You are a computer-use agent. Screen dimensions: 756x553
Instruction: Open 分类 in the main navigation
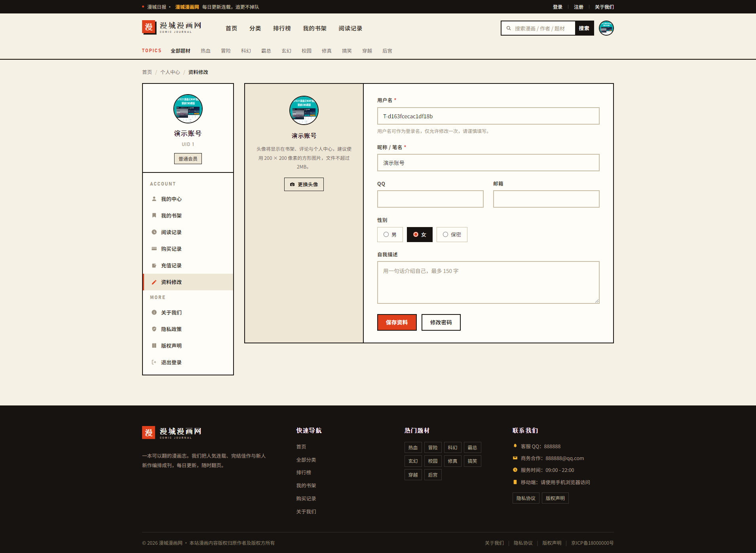(x=255, y=28)
